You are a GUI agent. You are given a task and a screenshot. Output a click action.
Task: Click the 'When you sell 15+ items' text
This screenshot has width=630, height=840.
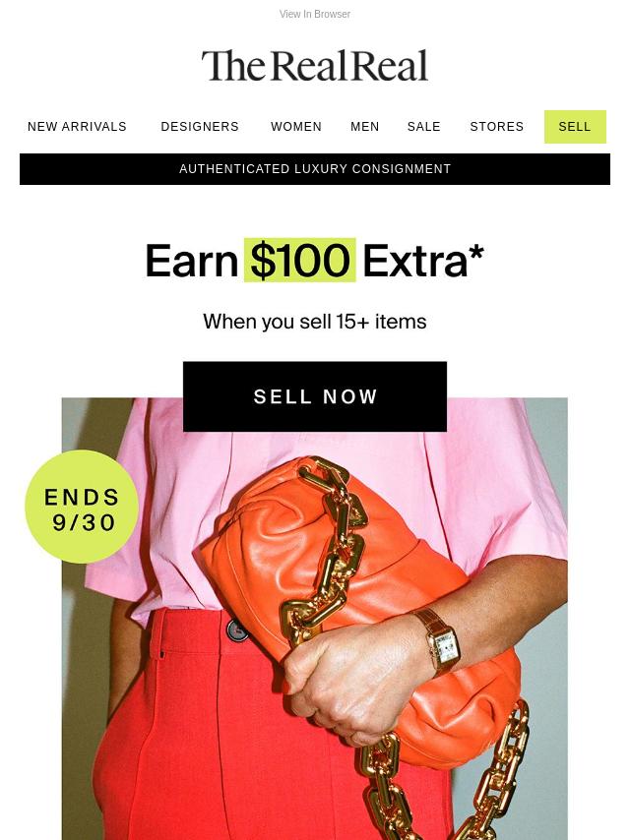click(315, 322)
